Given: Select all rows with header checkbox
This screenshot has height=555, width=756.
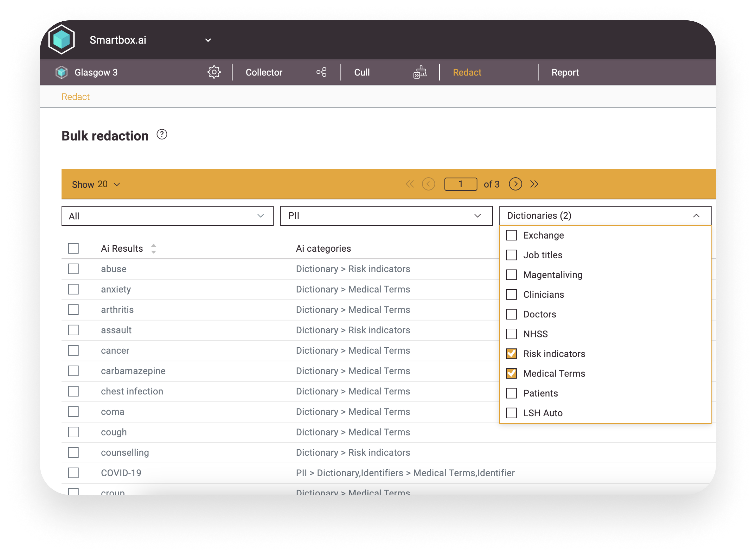Looking at the screenshot, I should click(73, 249).
